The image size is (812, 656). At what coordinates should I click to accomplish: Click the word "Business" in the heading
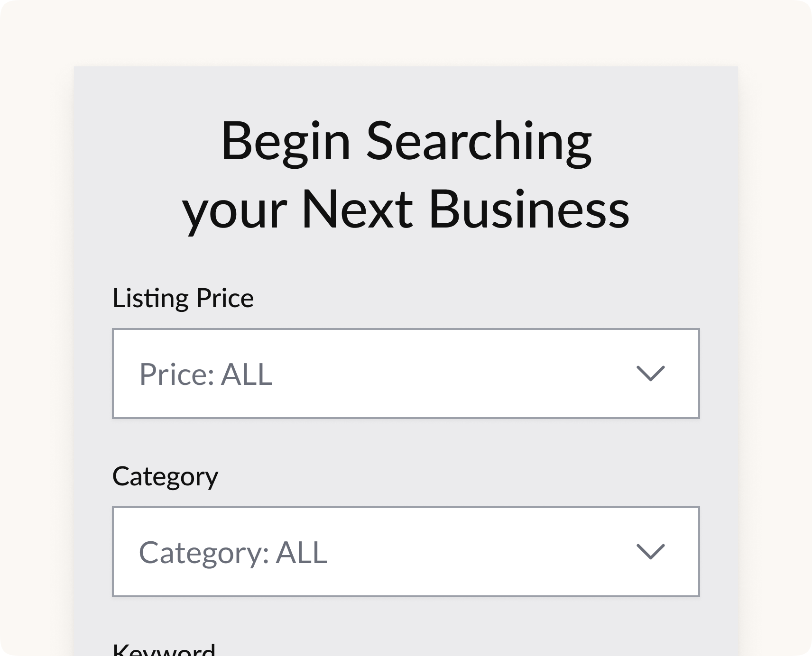529,210
